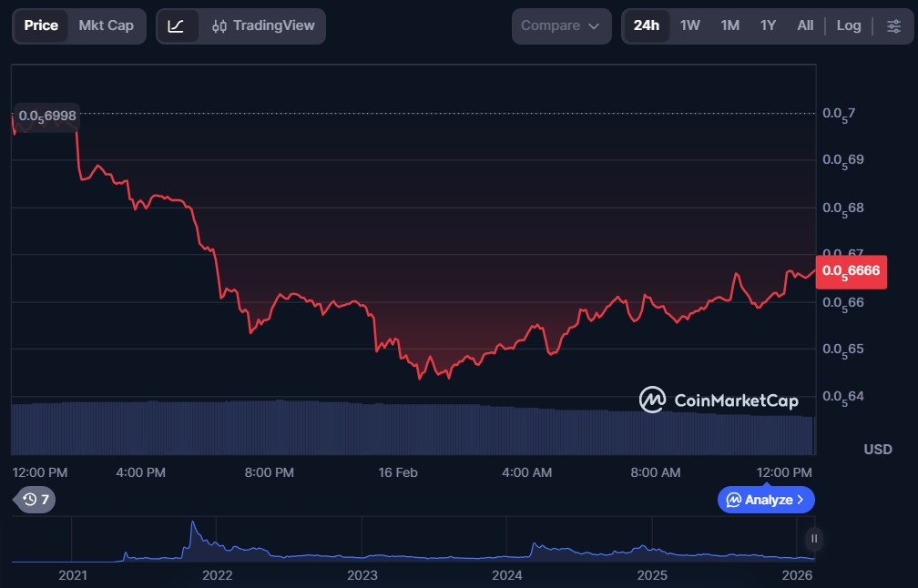The image size is (918, 588).
Task: Display the All time range
Action: tap(805, 25)
